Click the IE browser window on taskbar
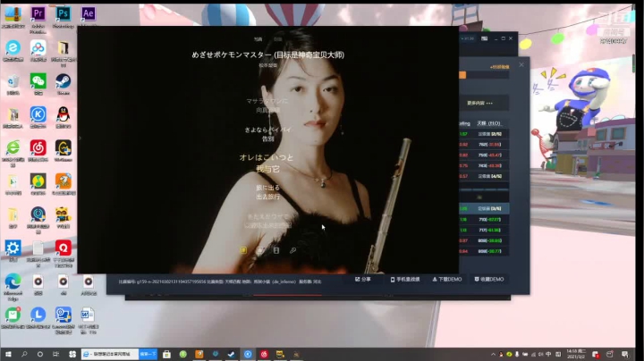Image resolution: width=644 pixels, height=361 pixels. [x=110, y=354]
